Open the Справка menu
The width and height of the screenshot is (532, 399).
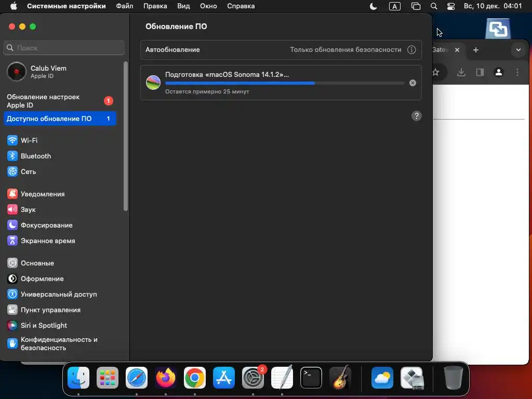[241, 6]
